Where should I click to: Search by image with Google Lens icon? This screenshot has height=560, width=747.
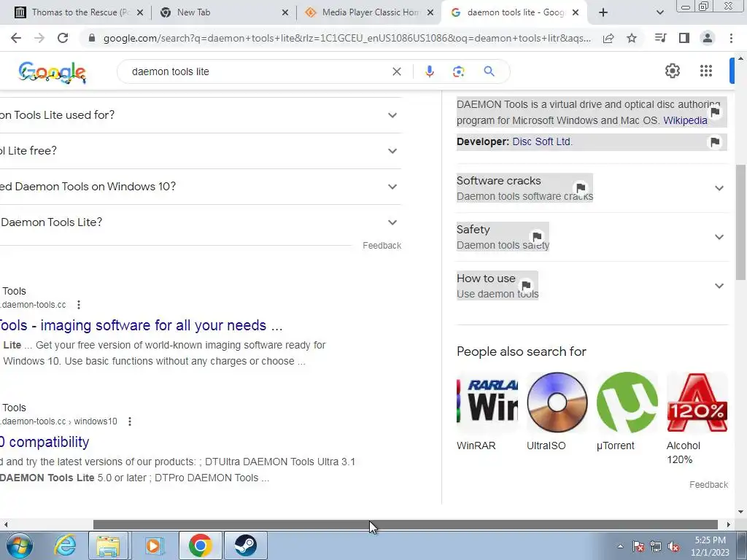coord(458,71)
